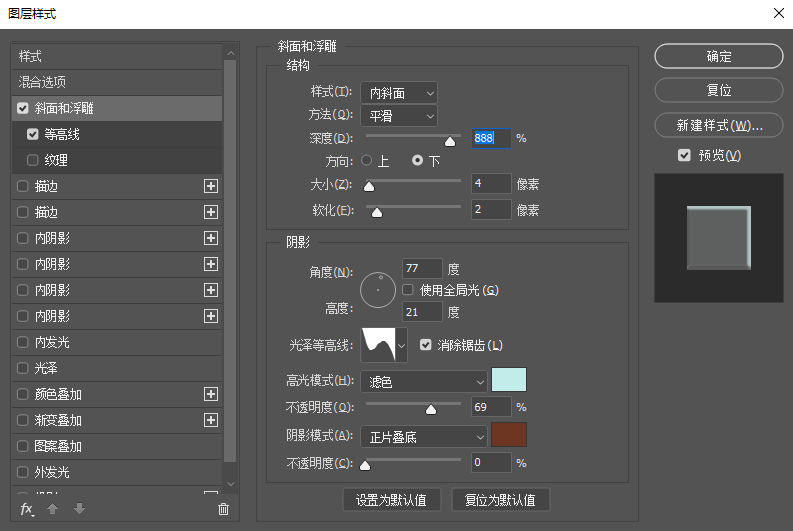Enable the 纹理 checkbox
Viewport: 793px width, 531px height.
33,160
